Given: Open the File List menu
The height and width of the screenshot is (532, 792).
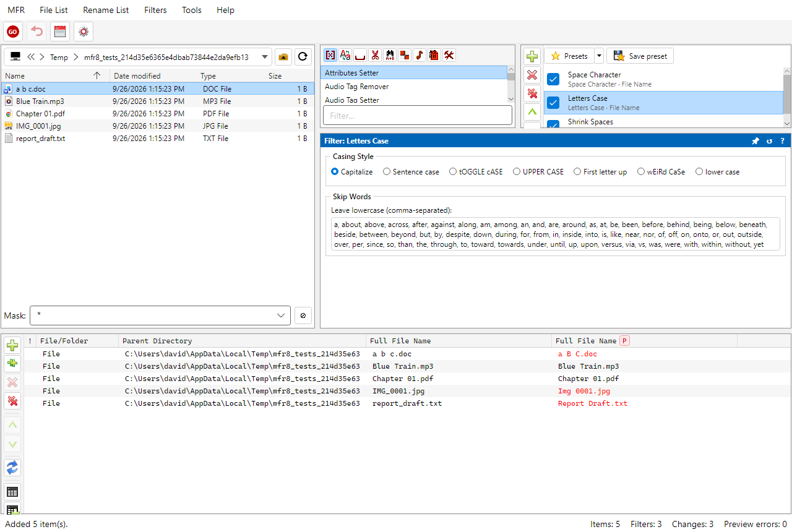Looking at the screenshot, I should [54, 10].
